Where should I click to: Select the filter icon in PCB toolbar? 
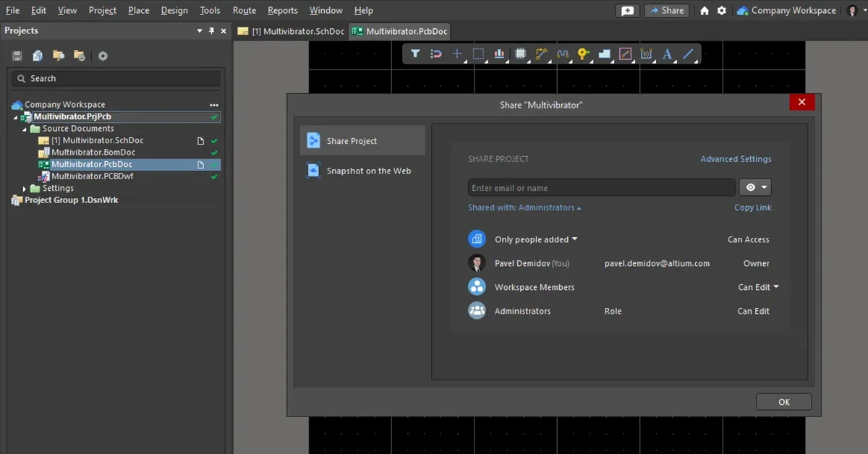pyautogui.click(x=415, y=53)
